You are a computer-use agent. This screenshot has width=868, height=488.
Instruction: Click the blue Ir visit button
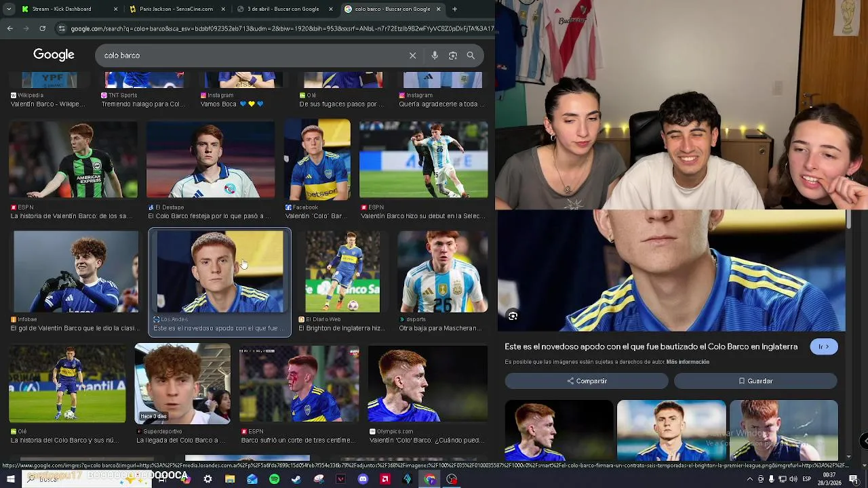(x=824, y=346)
